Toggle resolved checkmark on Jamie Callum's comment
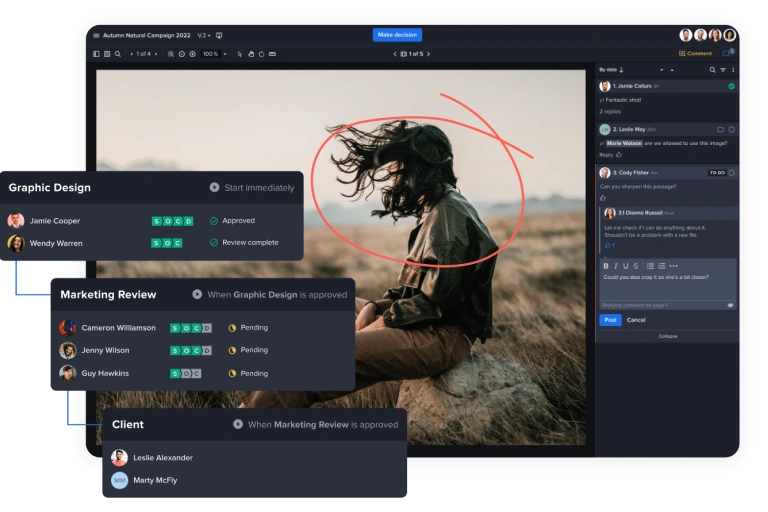This screenshot has width=768, height=512. [731, 87]
